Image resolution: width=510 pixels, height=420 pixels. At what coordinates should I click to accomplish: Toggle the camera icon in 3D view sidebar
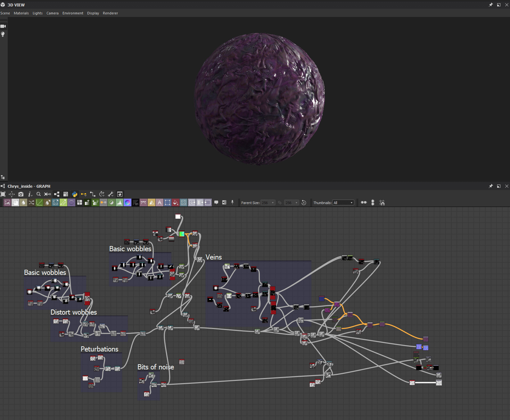click(3, 26)
